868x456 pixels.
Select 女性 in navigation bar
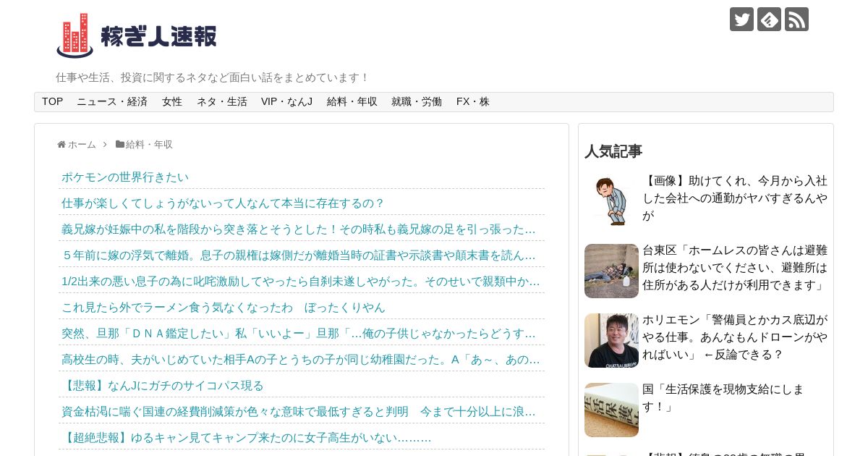tap(172, 102)
